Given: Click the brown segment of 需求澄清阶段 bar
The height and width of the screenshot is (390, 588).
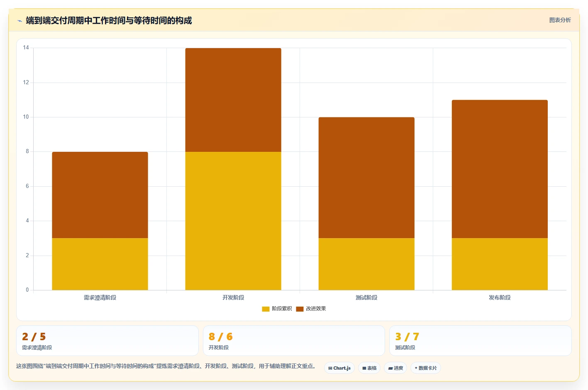Looking at the screenshot, I should (x=100, y=195).
